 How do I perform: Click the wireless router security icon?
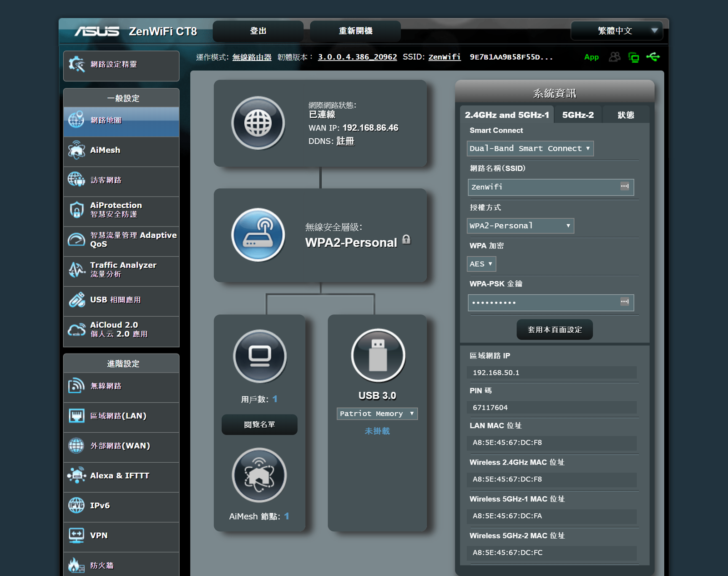[x=258, y=235]
